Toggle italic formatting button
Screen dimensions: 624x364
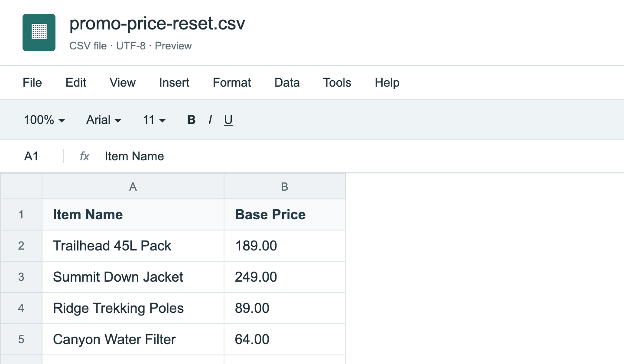pyautogui.click(x=210, y=120)
